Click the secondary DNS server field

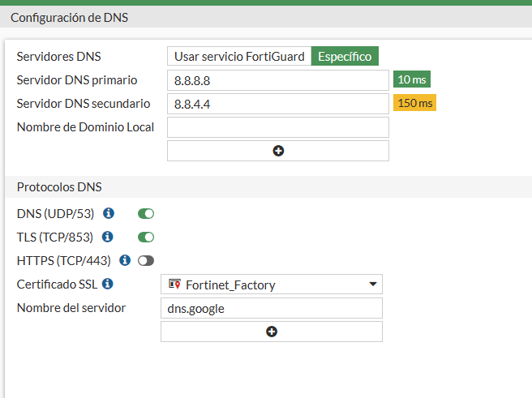[278, 104]
